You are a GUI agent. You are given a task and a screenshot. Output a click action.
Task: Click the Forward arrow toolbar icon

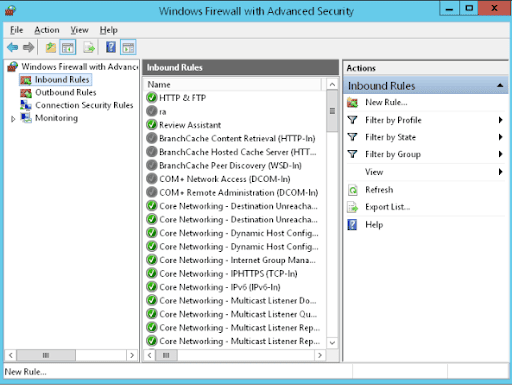[29, 47]
